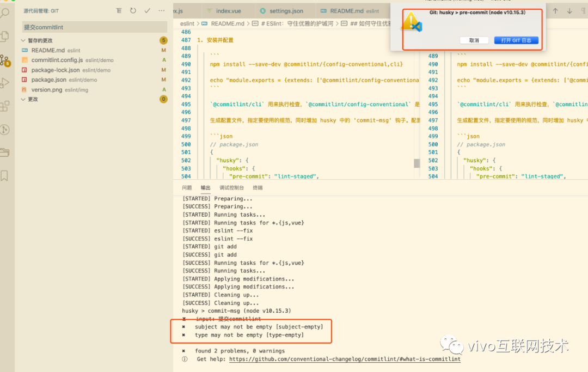588x372 pixels.
Task: Click the left editor scrollbar thumb
Action: pos(416,163)
